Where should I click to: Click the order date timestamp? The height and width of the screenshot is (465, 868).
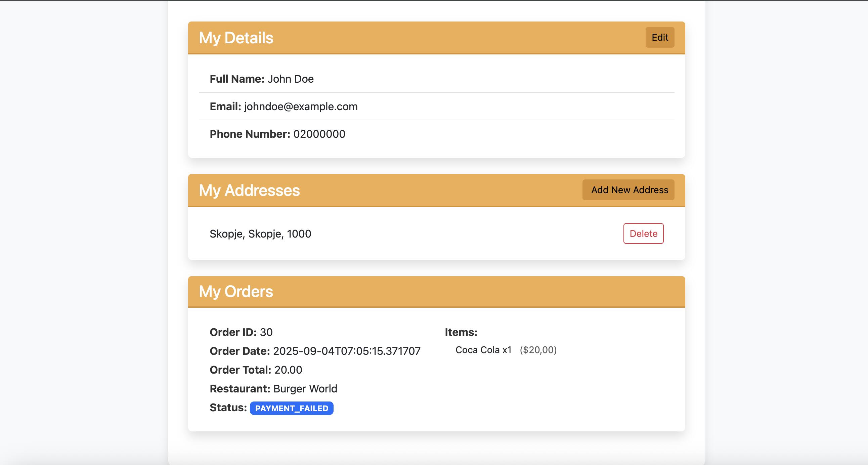click(346, 351)
